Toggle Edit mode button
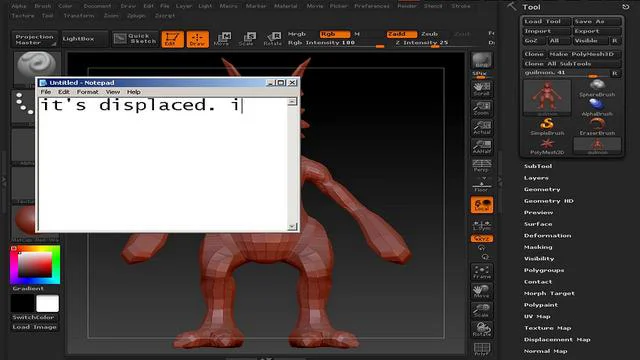The height and width of the screenshot is (360, 640). click(x=172, y=39)
